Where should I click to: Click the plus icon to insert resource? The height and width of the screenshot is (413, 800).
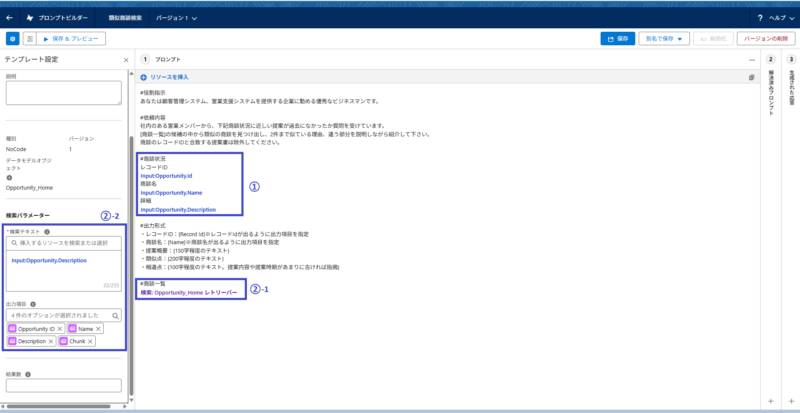pyautogui.click(x=144, y=76)
